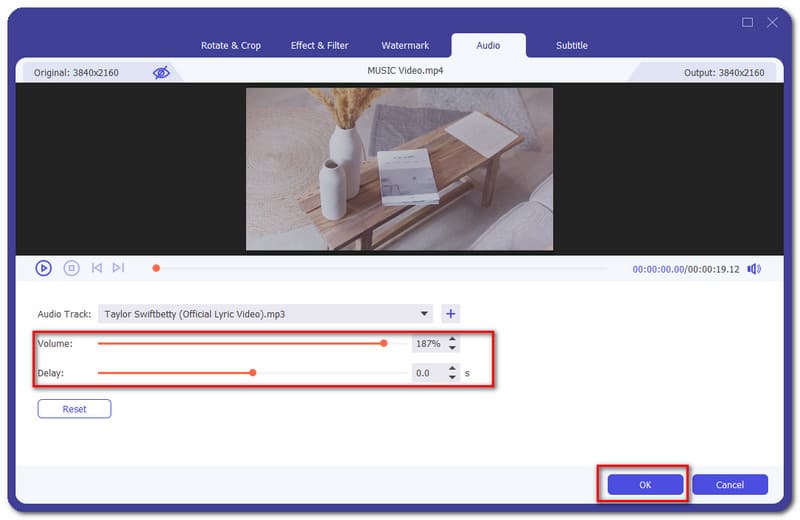Confirm changes with OK button
The height and width of the screenshot is (520, 800).
[x=645, y=484]
